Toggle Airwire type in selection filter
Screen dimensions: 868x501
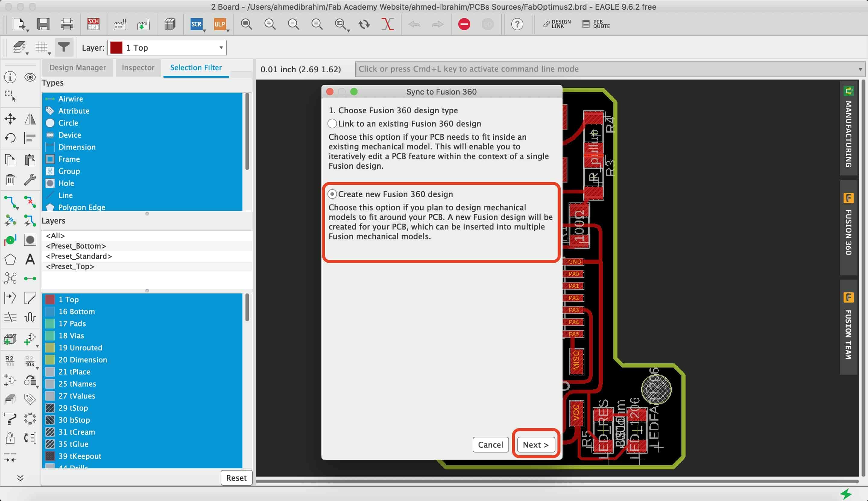pos(142,99)
